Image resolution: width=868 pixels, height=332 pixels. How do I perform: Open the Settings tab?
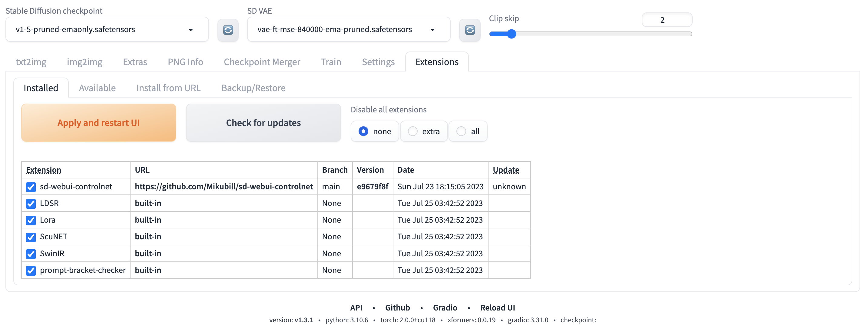[x=378, y=62]
